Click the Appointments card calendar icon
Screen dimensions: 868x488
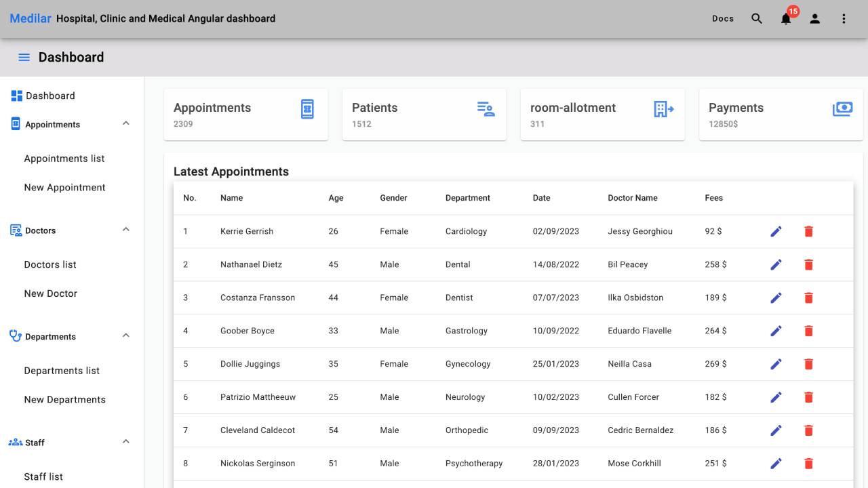click(307, 108)
